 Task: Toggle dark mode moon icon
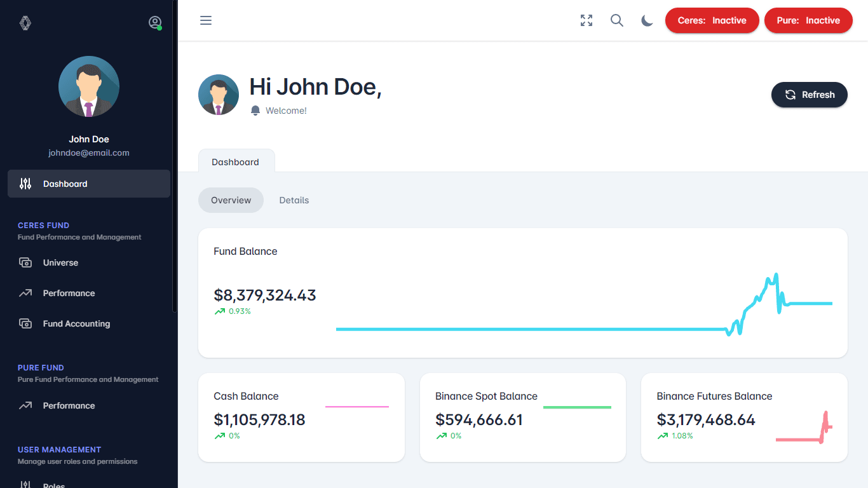point(647,20)
